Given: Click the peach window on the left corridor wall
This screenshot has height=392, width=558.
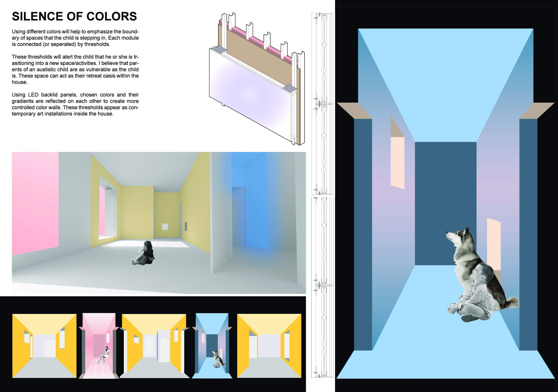Looking at the screenshot, I should pos(398,163).
